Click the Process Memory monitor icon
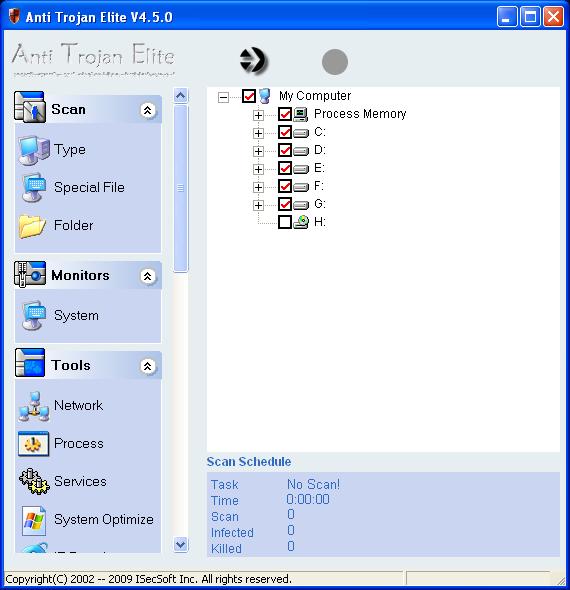The width and height of the screenshot is (570, 590). (301, 114)
